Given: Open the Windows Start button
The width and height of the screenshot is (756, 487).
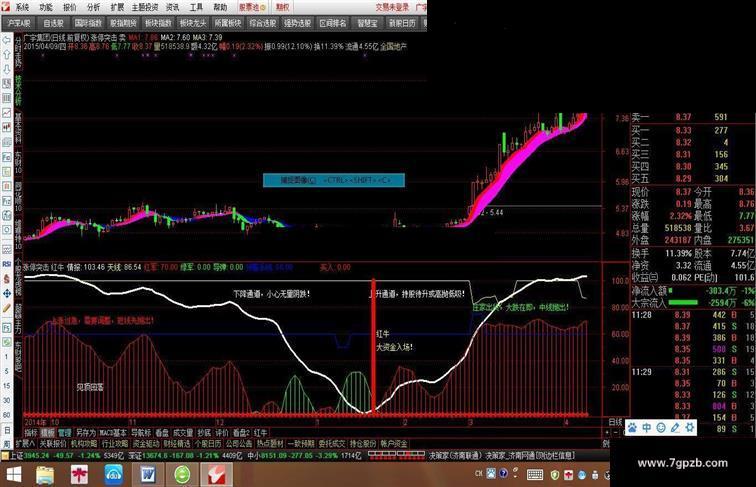Looking at the screenshot, I should [x=13, y=475].
